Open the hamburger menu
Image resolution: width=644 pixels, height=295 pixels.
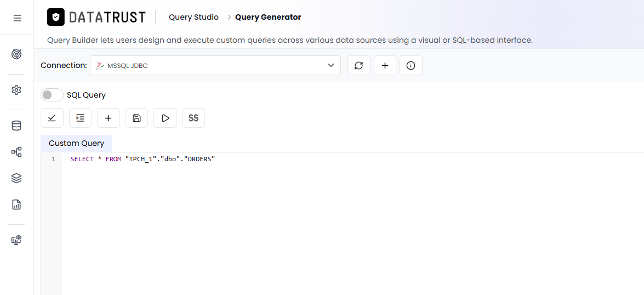pos(17,18)
